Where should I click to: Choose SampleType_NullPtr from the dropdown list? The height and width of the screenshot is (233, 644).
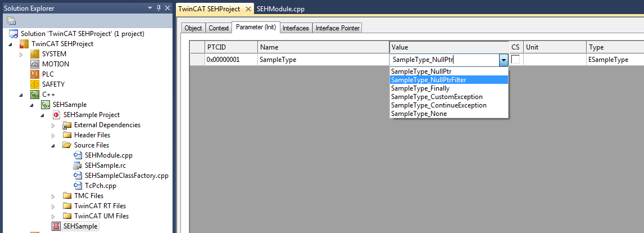449,71
